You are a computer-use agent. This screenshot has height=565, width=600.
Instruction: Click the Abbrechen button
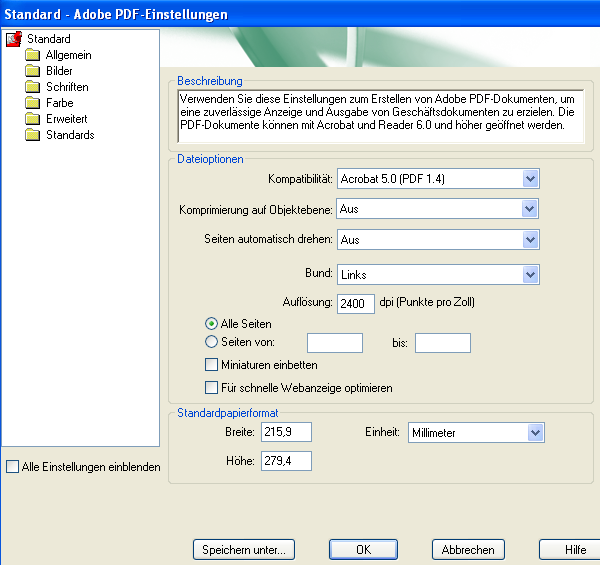point(468,550)
